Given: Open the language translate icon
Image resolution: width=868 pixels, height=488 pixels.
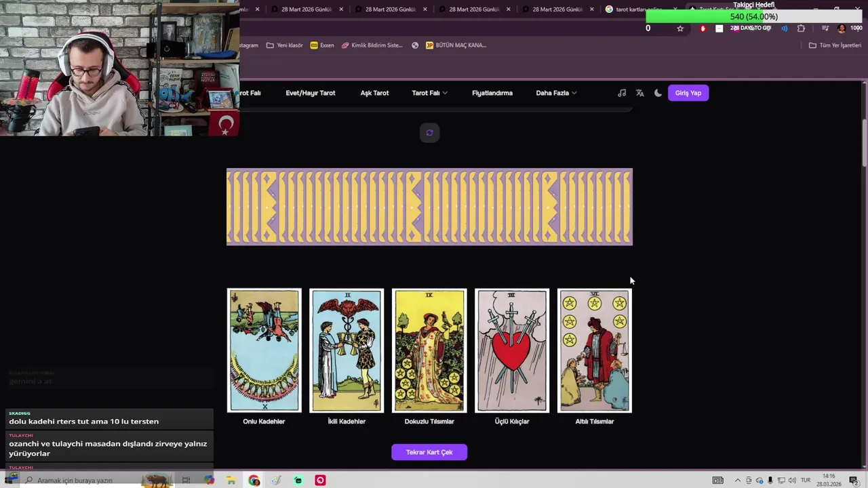Looking at the screenshot, I should (639, 93).
